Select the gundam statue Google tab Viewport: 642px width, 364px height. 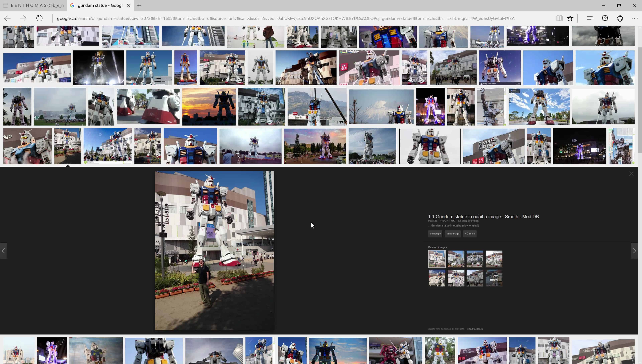[100, 5]
